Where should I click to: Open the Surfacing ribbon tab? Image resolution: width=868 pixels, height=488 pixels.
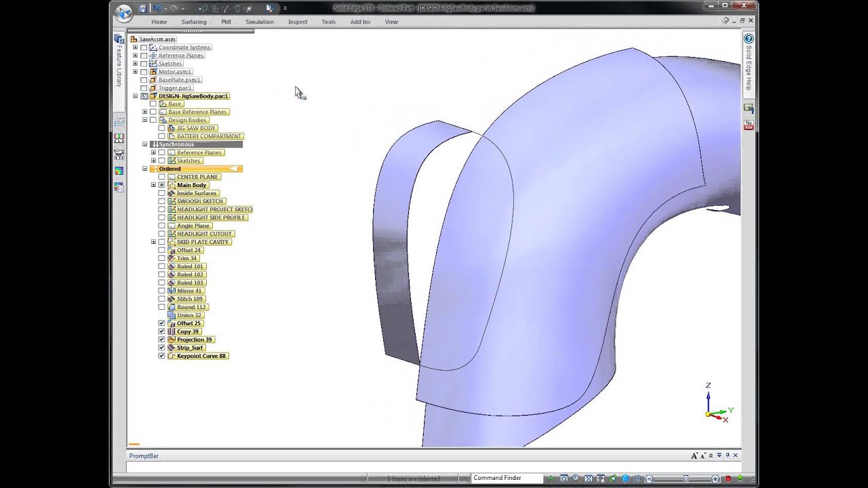[x=194, y=22]
